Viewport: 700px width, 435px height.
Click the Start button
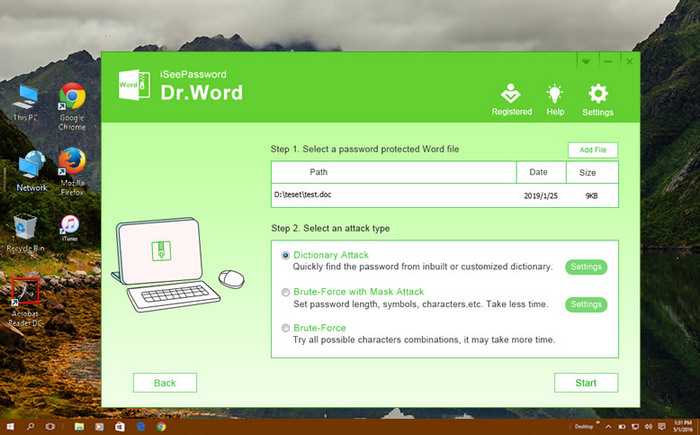click(586, 383)
